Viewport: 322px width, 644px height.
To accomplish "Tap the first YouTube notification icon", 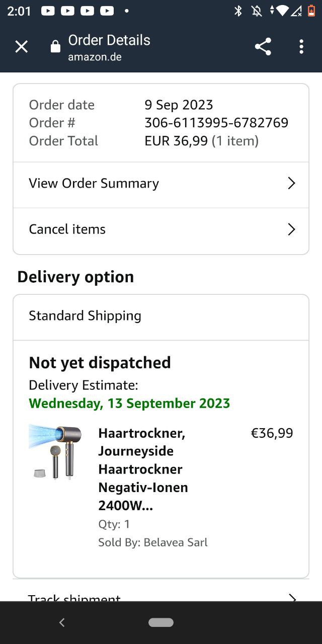I will 48,11.
